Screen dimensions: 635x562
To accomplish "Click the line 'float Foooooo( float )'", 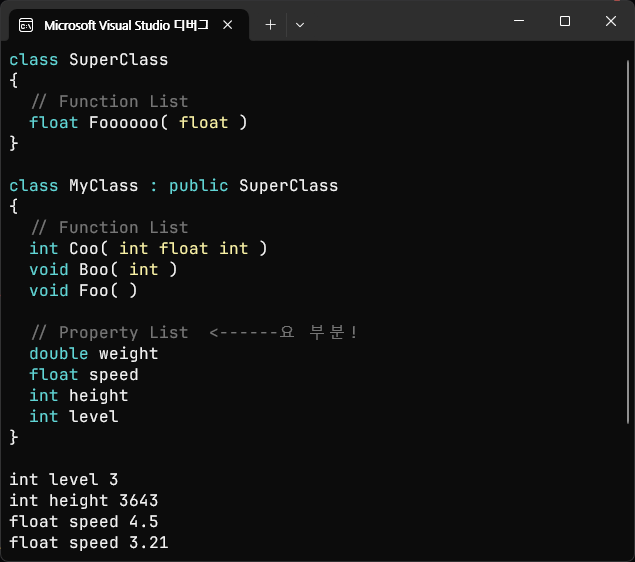I will tap(138, 123).
